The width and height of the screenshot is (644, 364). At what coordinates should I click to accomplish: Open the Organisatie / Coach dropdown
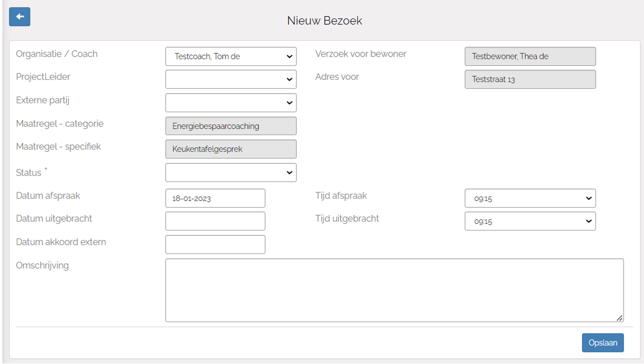231,56
